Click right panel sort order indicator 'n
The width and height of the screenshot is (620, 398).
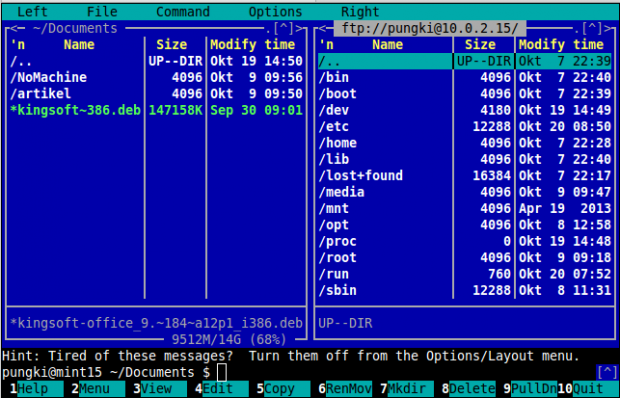point(326,45)
